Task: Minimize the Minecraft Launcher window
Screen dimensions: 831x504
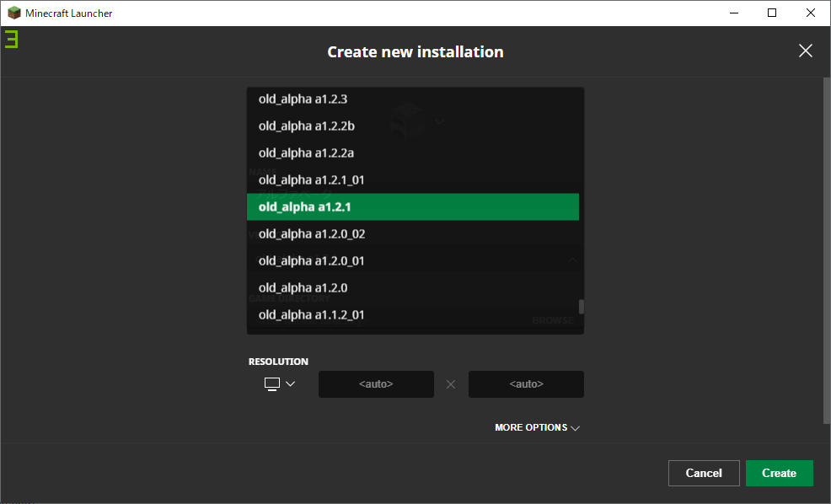Action: [734, 13]
